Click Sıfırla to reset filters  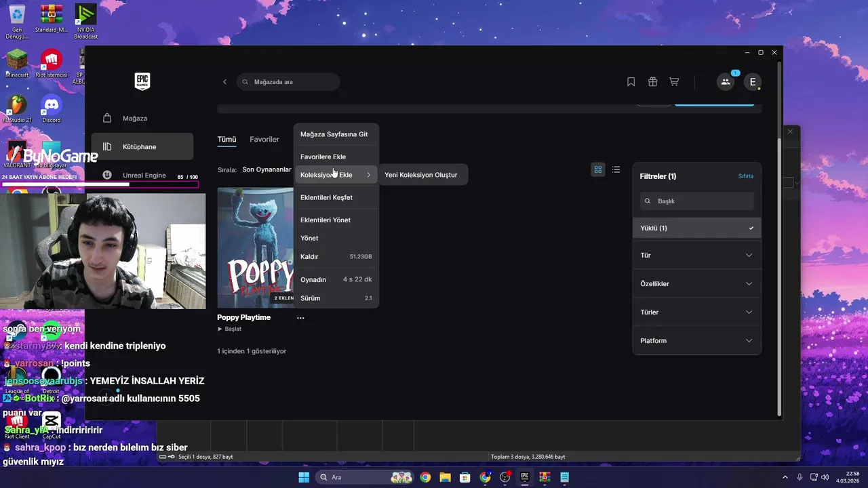point(746,176)
